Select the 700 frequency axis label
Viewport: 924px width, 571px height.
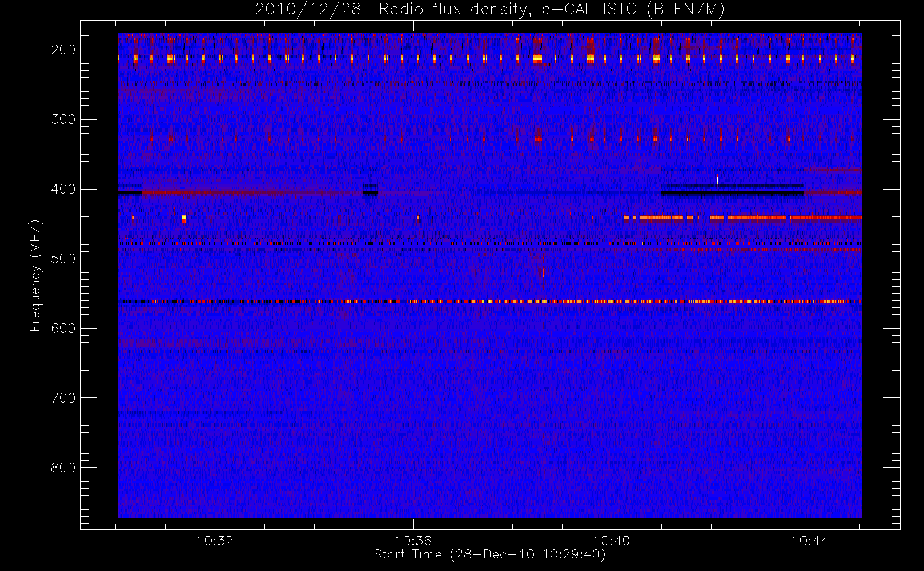coord(63,398)
